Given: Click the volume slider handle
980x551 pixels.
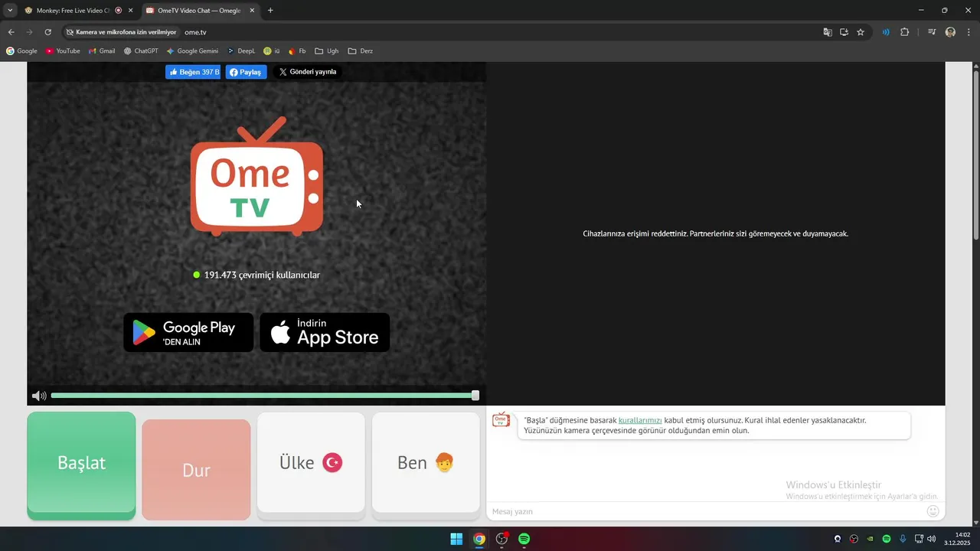Looking at the screenshot, I should click(475, 396).
